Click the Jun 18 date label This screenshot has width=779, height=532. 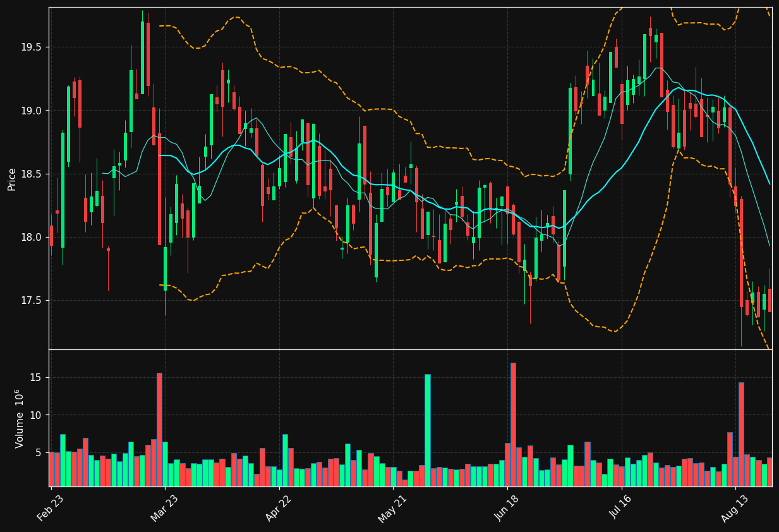click(x=507, y=508)
